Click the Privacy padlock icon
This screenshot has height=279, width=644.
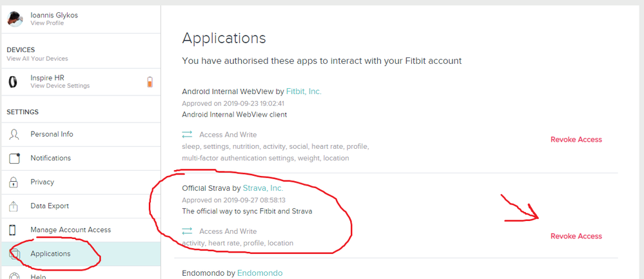pyautogui.click(x=14, y=182)
